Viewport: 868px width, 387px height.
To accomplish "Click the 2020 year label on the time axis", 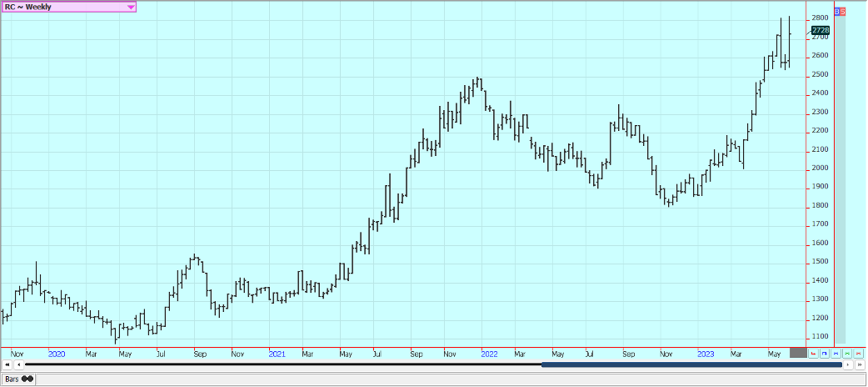I will pyautogui.click(x=57, y=353).
